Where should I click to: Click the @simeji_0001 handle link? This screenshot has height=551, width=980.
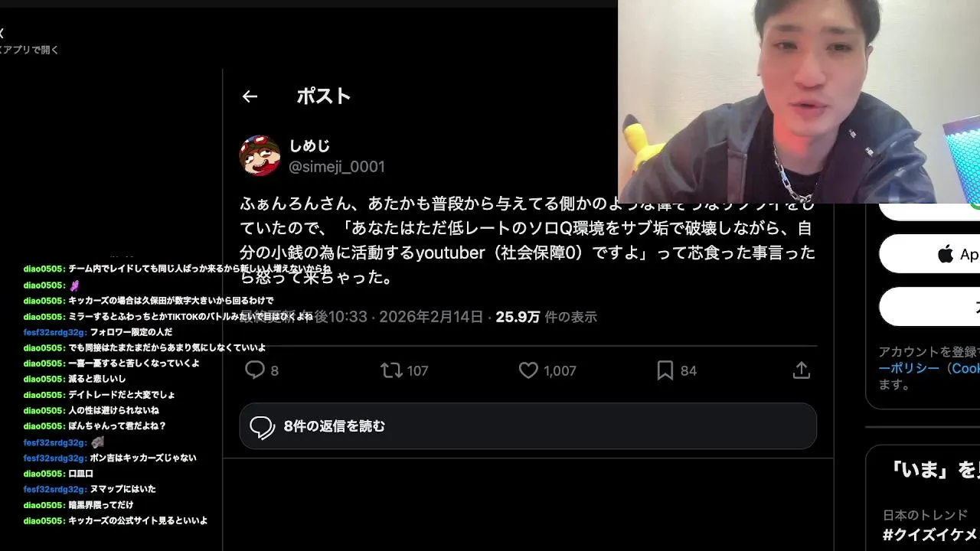tap(337, 167)
